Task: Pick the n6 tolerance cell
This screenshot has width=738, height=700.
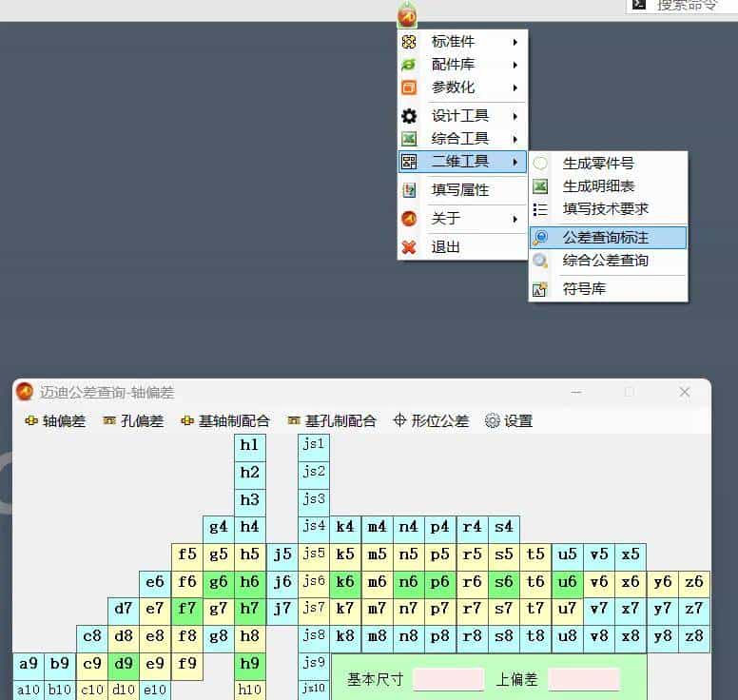Action: [x=409, y=582]
